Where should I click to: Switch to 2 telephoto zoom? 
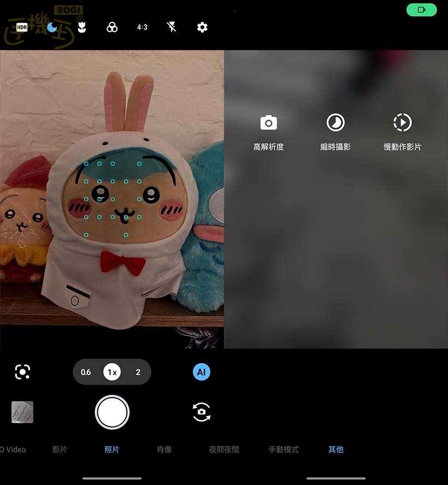(x=138, y=372)
